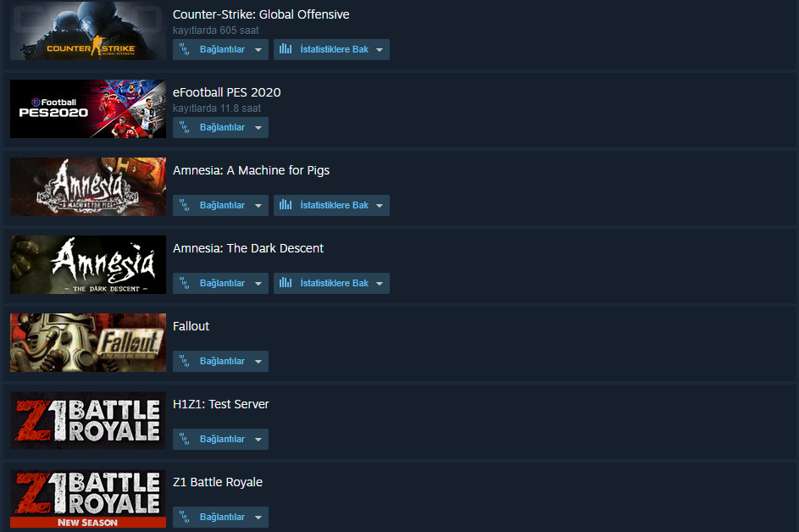Expand İstatistiklere Bak arrow for Amnesia: A Machine for Pigs
This screenshot has height=532, width=799.
pyautogui.click(x=380, y=206)
